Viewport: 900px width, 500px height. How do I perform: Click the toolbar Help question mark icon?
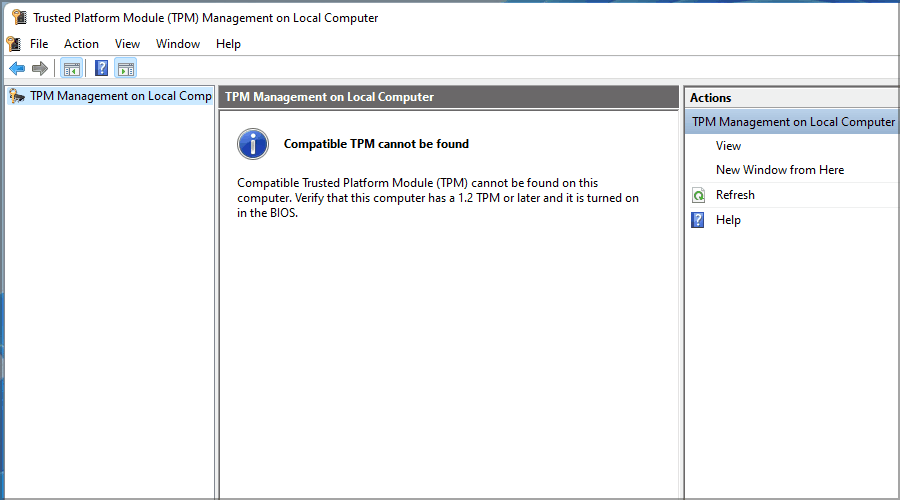[x=101, y=68]
